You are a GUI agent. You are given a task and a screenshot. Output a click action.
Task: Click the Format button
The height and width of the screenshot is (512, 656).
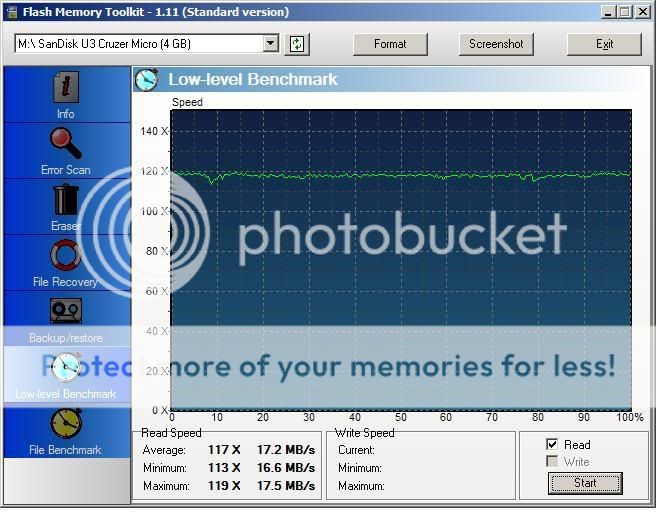pyautogui.click(x=390, y=44)
